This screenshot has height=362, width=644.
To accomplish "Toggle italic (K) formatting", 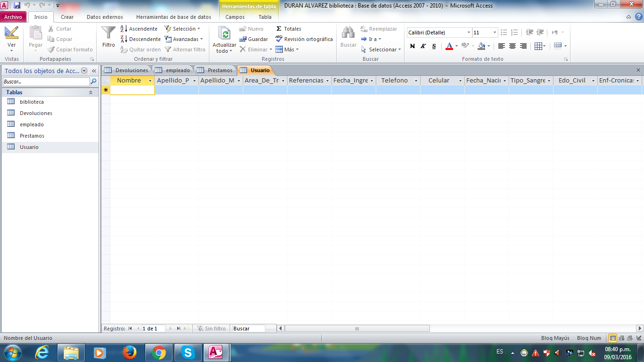I will [423, 46].
